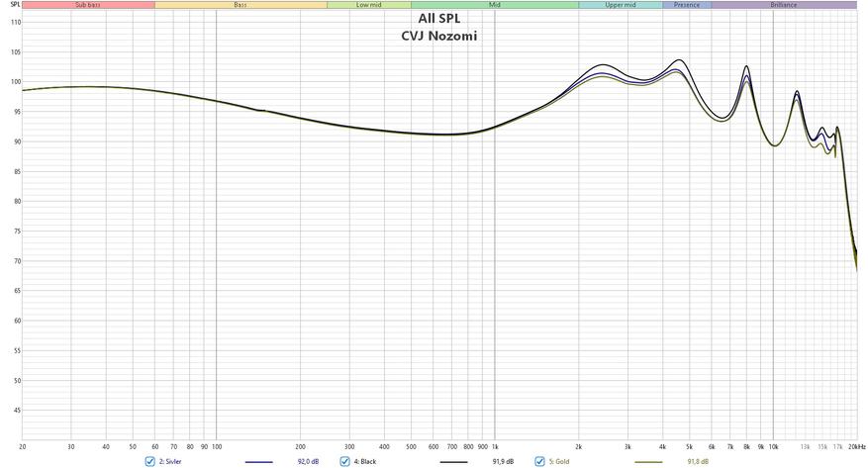This screenshot has height=468, width=868.
Task: Click the 8k frequency axis label
Action: (747, 446)
